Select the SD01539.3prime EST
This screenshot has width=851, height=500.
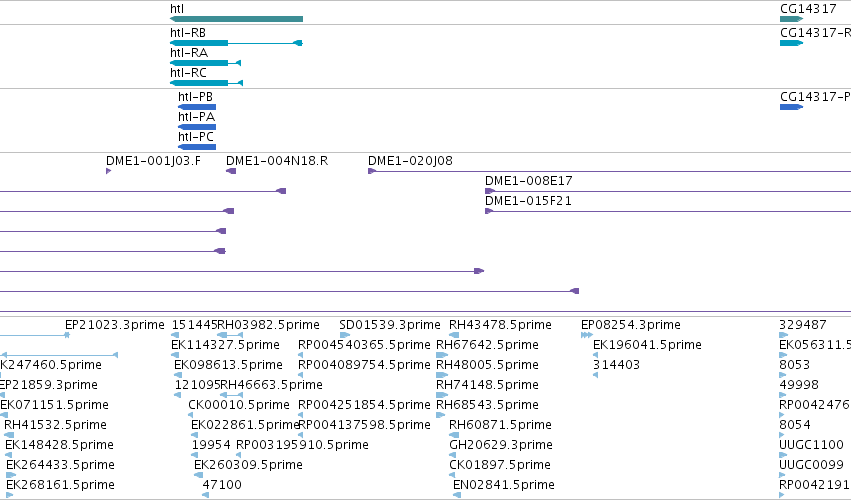(x=345, y=336)
